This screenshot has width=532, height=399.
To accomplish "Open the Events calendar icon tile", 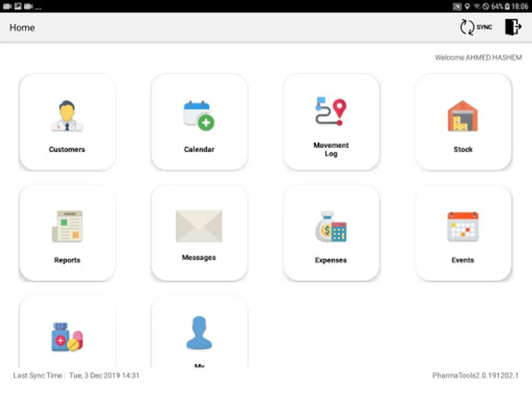I will pos(463,232).
